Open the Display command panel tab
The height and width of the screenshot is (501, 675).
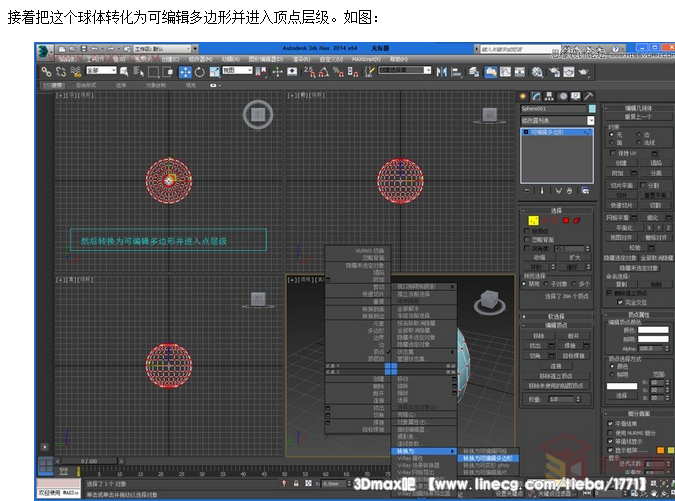tap(576, 96)
